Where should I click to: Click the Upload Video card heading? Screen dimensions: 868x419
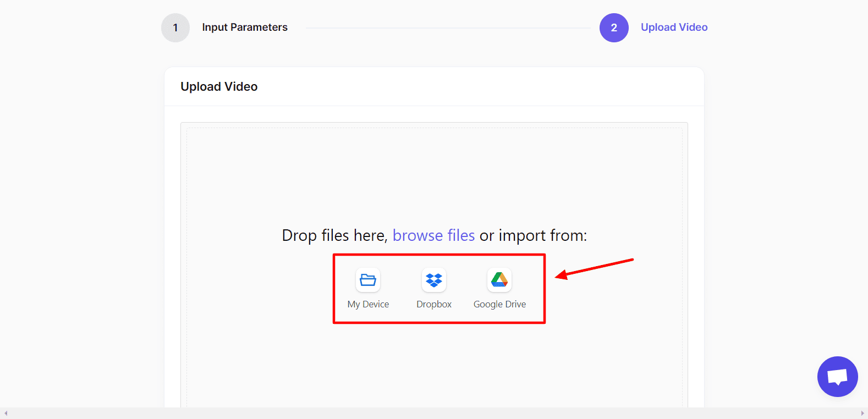click(x=219, y=87)
